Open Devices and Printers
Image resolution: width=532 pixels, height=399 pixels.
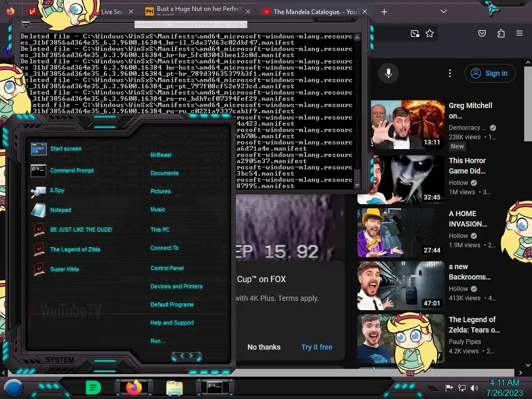pyautogui.click(x=177, y=286)
